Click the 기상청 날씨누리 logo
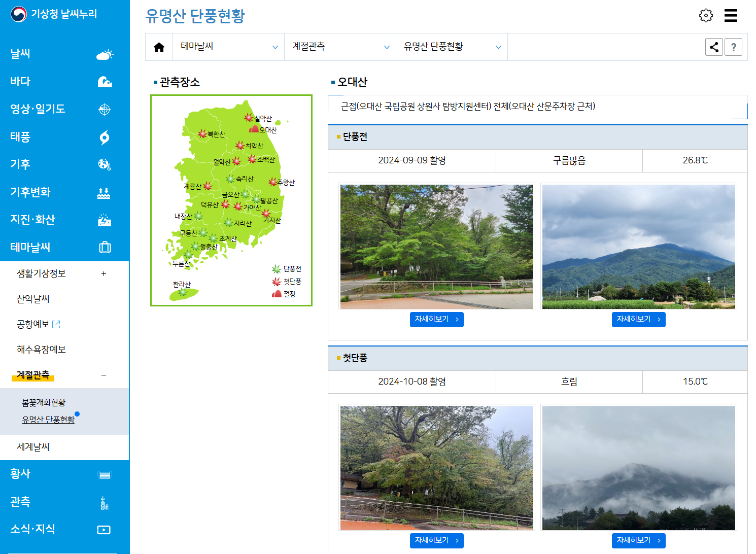 [x=54, y=14]
